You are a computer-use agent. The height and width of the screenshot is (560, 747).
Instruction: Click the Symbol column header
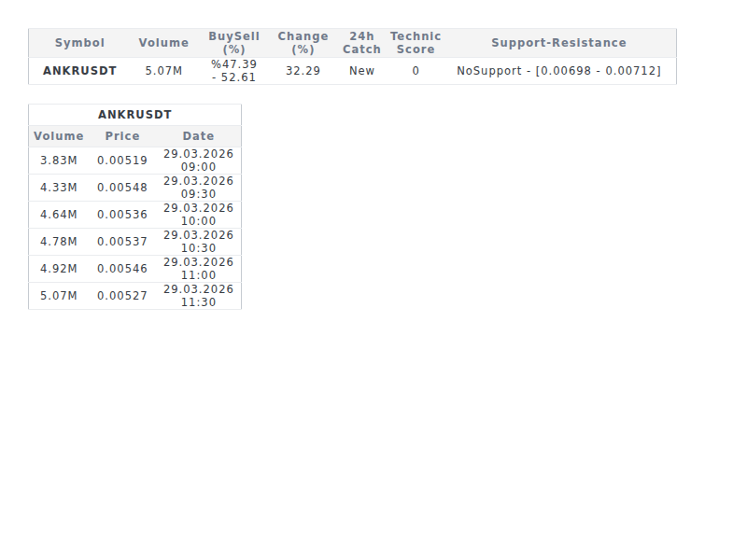(79, 43)
